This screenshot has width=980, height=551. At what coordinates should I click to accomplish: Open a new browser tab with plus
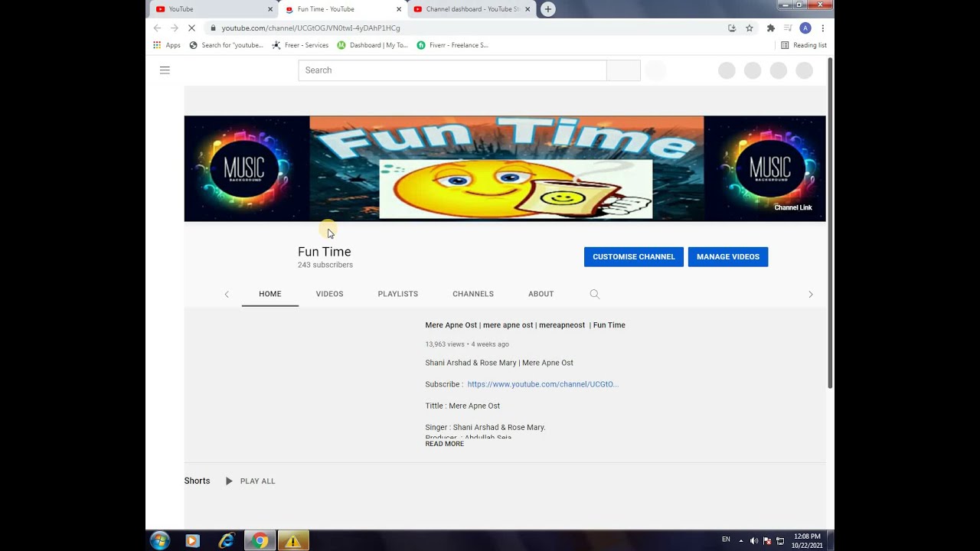[548, 9]
